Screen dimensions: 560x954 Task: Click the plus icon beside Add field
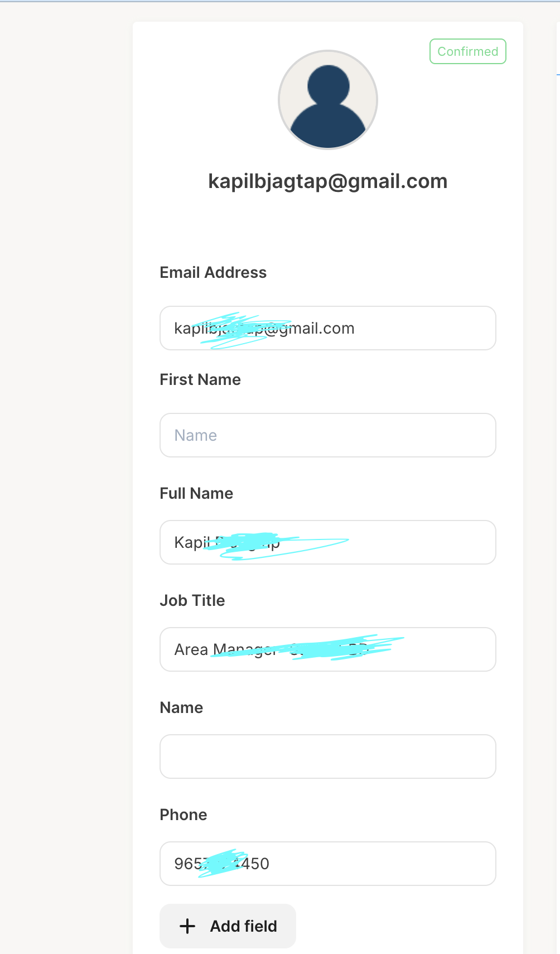click(x=187, y=926)
